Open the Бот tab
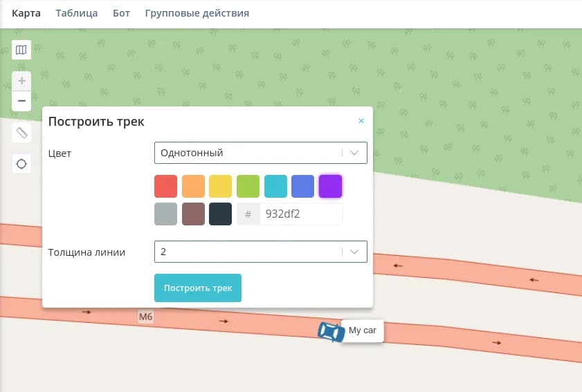This screenshot has height=392, width=582. (121, 13)
